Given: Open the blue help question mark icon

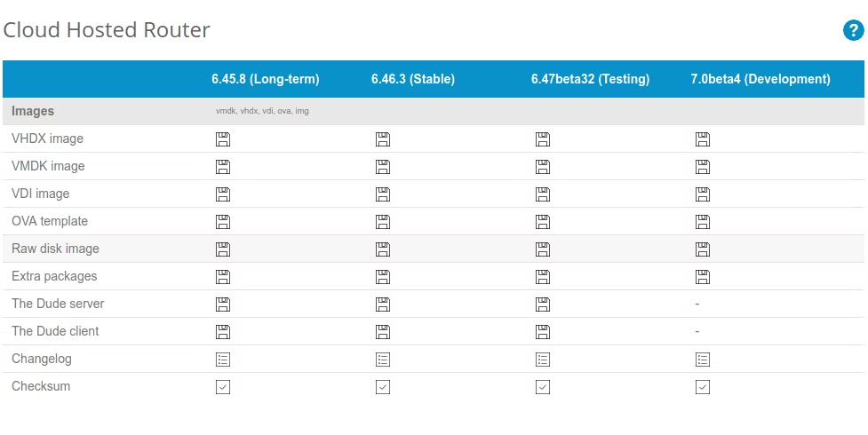Looking at the screenshot, I should pos(853,31).
